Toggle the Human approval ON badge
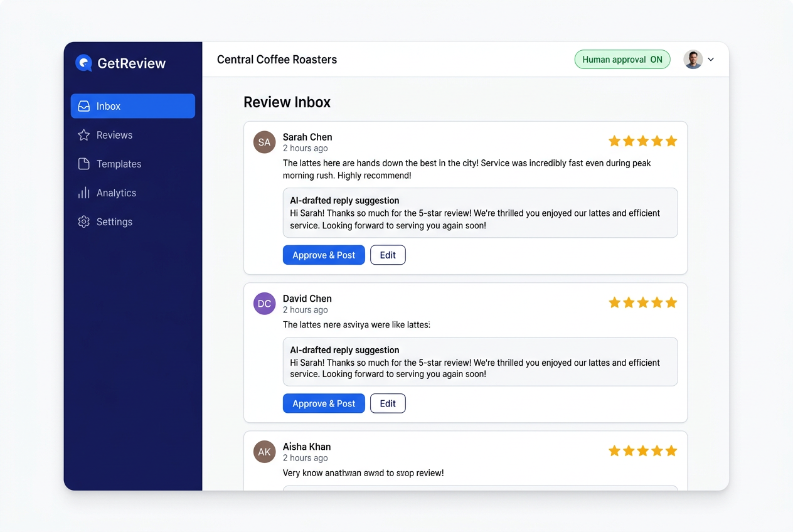 point(622,60)
